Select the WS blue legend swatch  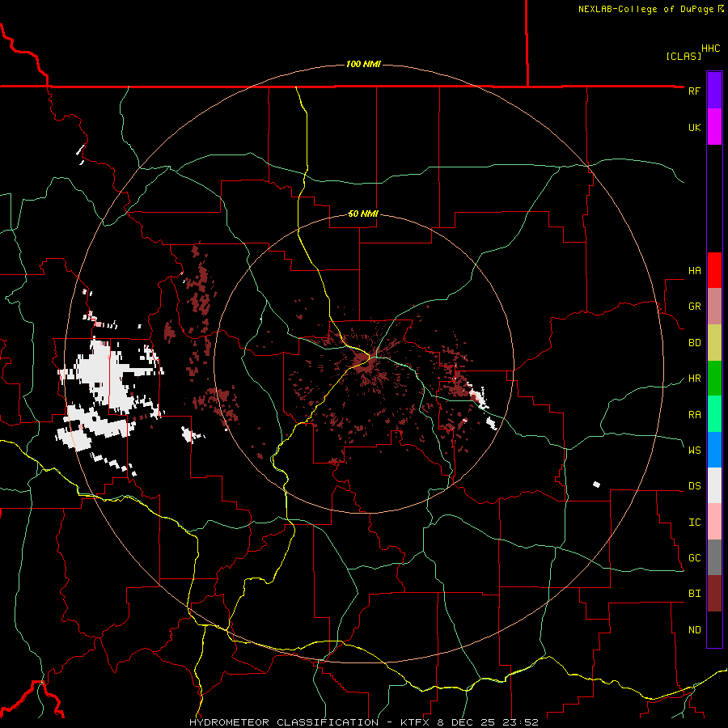[714, 450]
